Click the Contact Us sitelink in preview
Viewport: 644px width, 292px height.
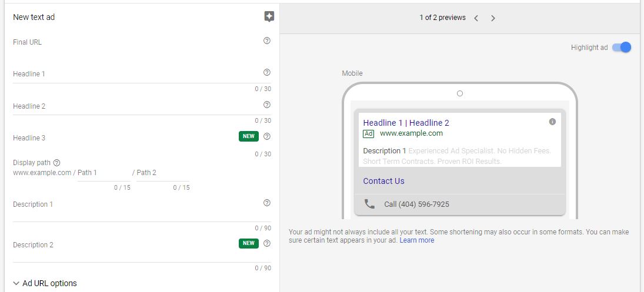coord(383,181)
